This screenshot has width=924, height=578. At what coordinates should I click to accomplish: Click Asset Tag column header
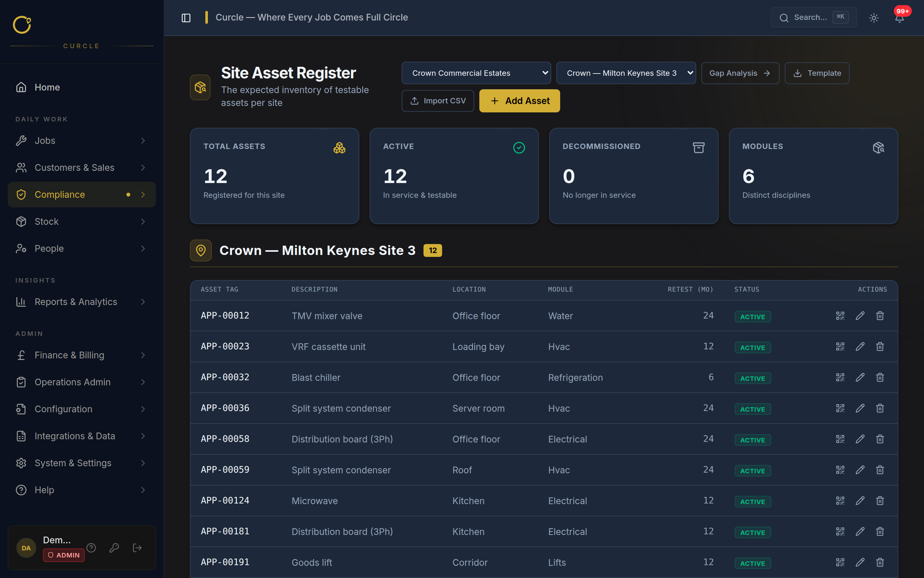[219, 289]
